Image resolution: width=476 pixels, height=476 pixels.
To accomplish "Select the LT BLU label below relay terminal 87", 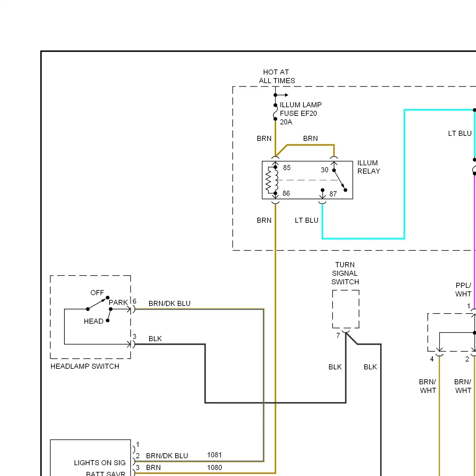I will pyautogui.click(x=307, y=221).
